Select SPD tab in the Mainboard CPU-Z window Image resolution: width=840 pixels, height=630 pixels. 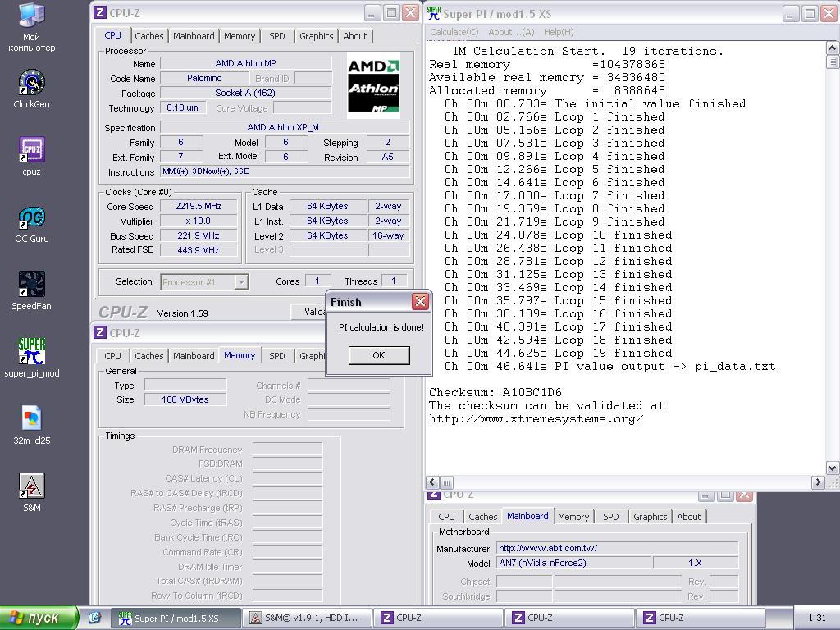tap(610, 517)
